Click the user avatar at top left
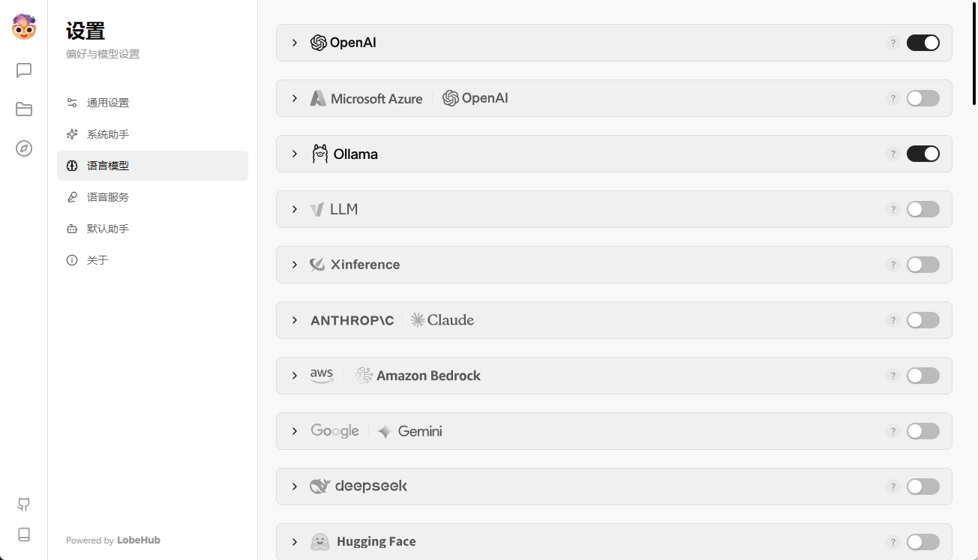Viewport: 978px width, 560px height. pos(24,27)
